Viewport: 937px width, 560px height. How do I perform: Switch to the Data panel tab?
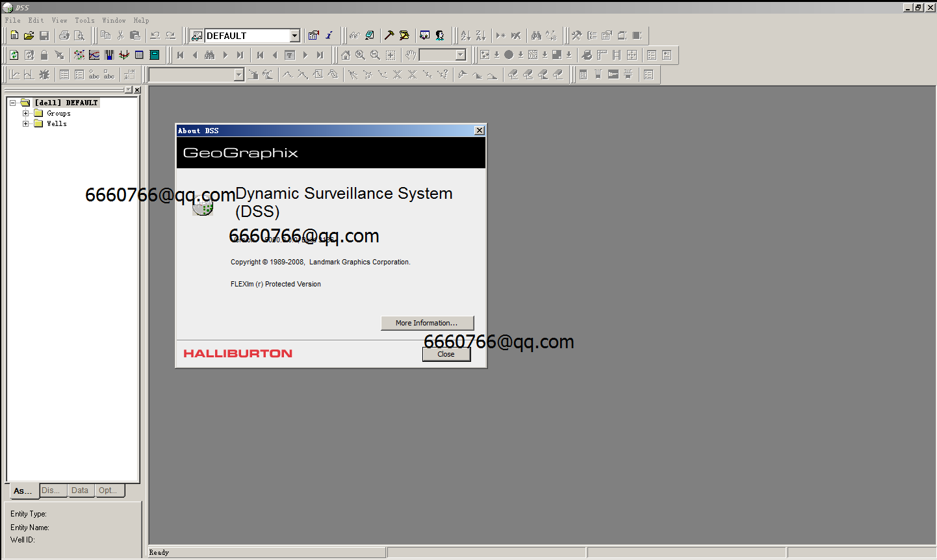[80, 490]
